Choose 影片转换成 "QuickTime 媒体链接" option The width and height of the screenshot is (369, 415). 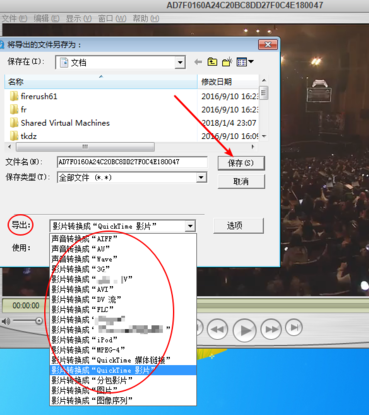coord(123,360)
